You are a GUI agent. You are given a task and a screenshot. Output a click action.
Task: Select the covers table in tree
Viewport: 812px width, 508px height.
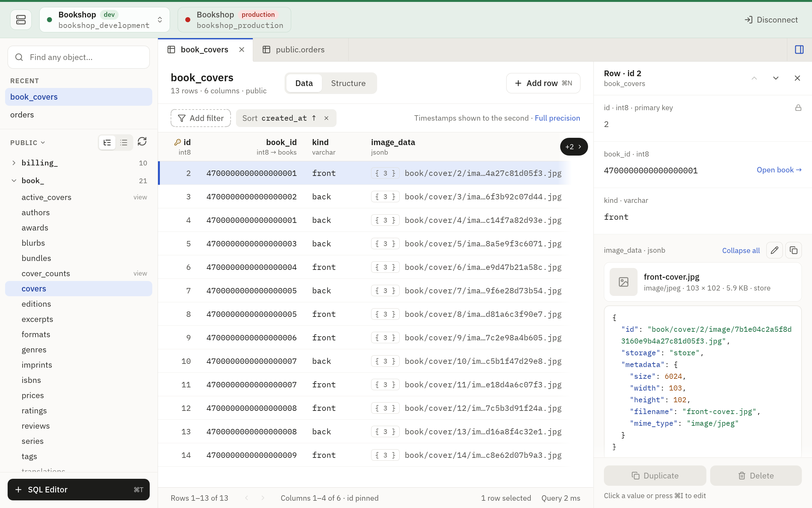(x=79, y=289)
